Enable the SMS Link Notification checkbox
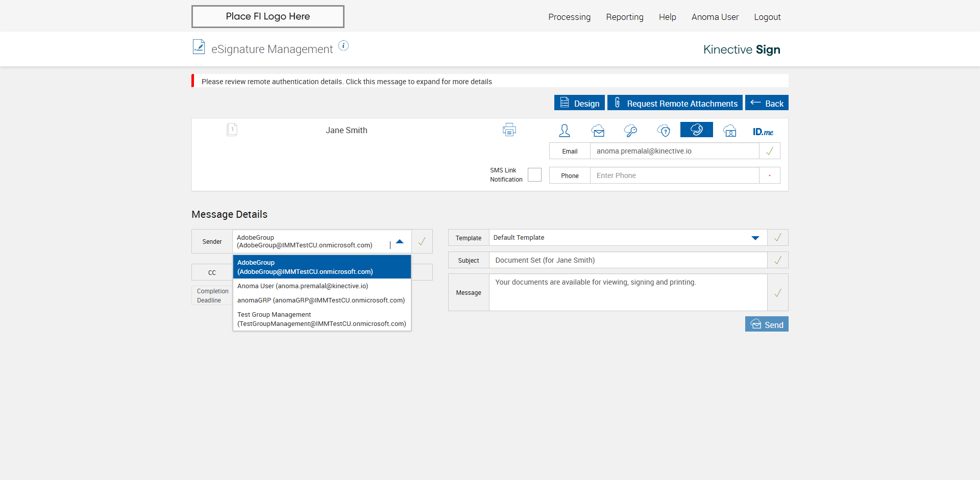Viewport: 980px width, 480px height. [x=534, y=174]
